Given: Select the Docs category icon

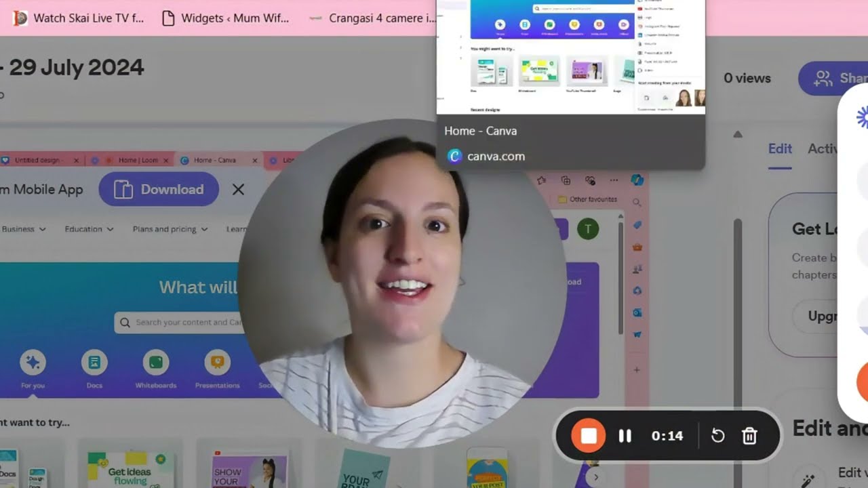Looking at the screenshot, I should (x=94, y=363).
